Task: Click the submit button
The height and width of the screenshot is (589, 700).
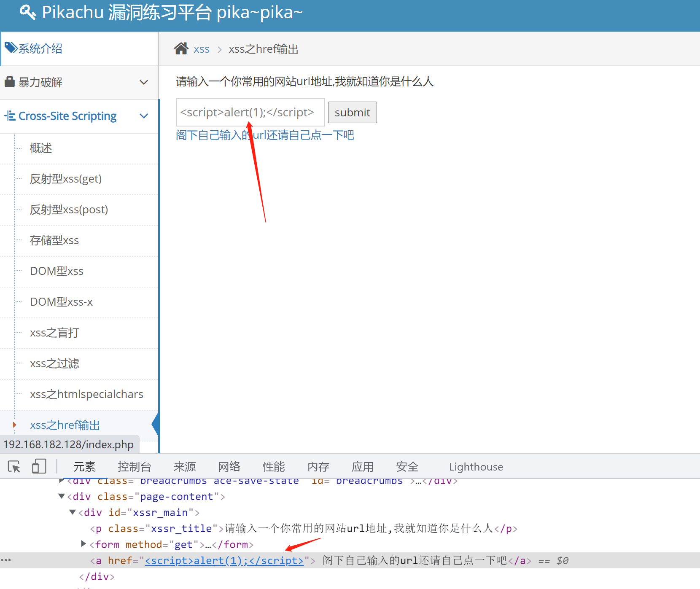Action: point(353,112)
